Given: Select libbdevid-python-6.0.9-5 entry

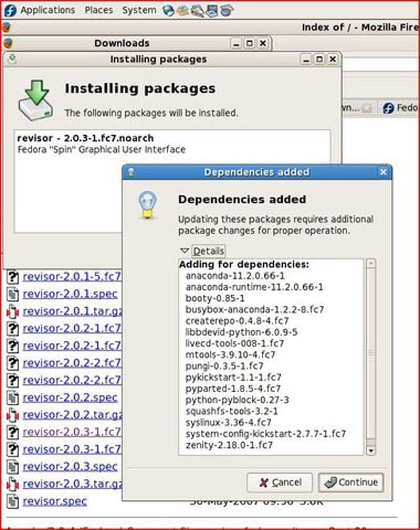Looking at the screenshot, I should (241, 333).
